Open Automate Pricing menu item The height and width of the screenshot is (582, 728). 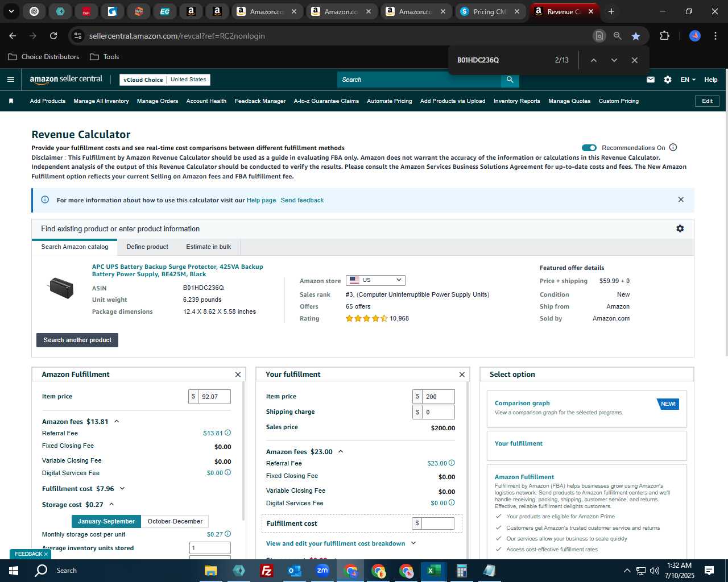pos(390,101)
